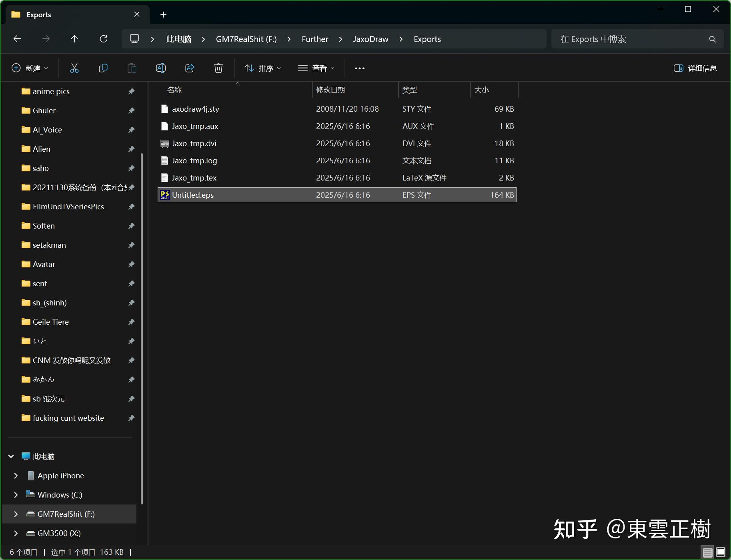731x560 pixels.
Task: Expand the chevron after Further in breadcrumb
Action: [x=340, y=39]
